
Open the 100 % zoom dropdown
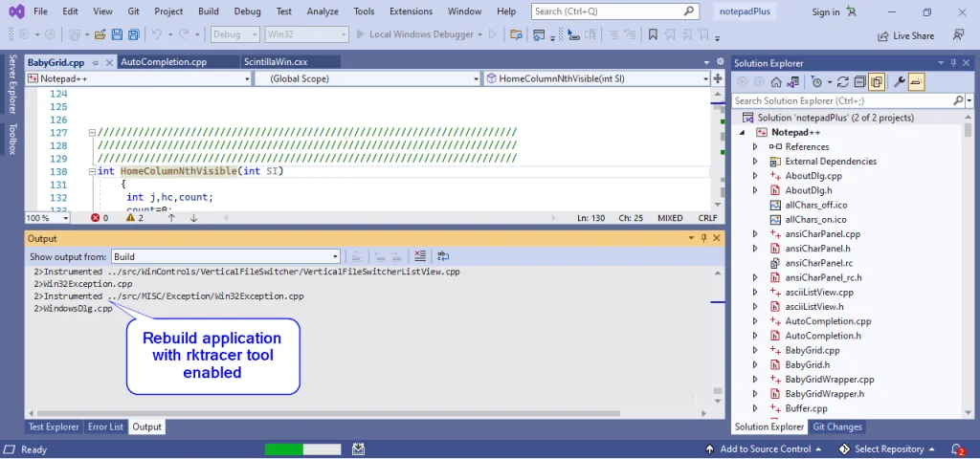pyautogui.click(x=48, y=218)
